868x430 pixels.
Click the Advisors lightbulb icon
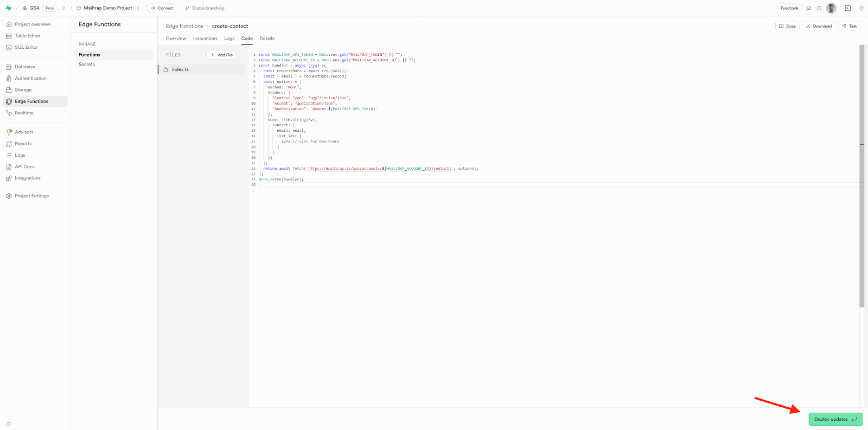click(x=9, y=132)
